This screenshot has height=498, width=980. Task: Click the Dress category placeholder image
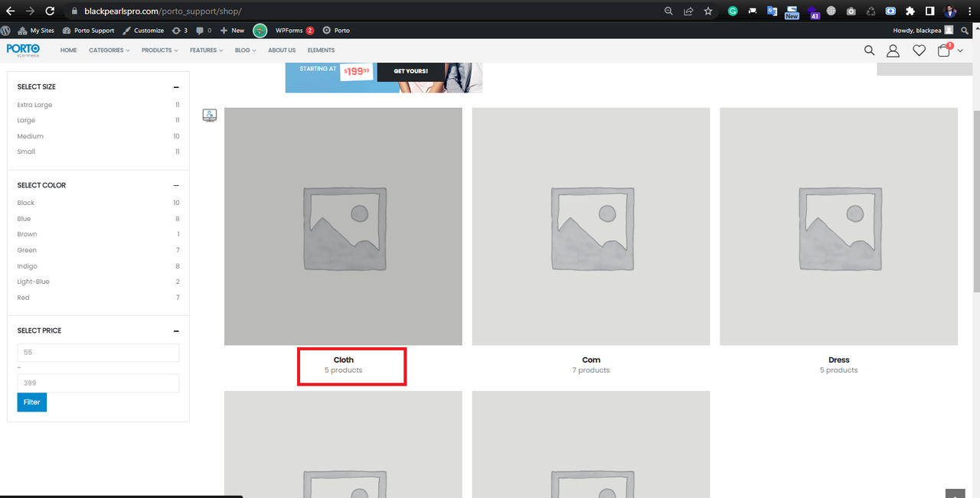point(838,226)
